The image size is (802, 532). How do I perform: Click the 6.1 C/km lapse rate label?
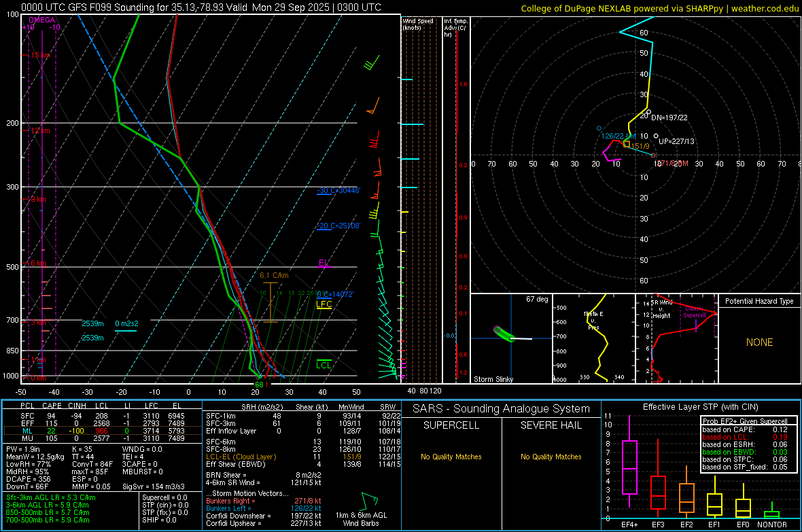point(274,275)
